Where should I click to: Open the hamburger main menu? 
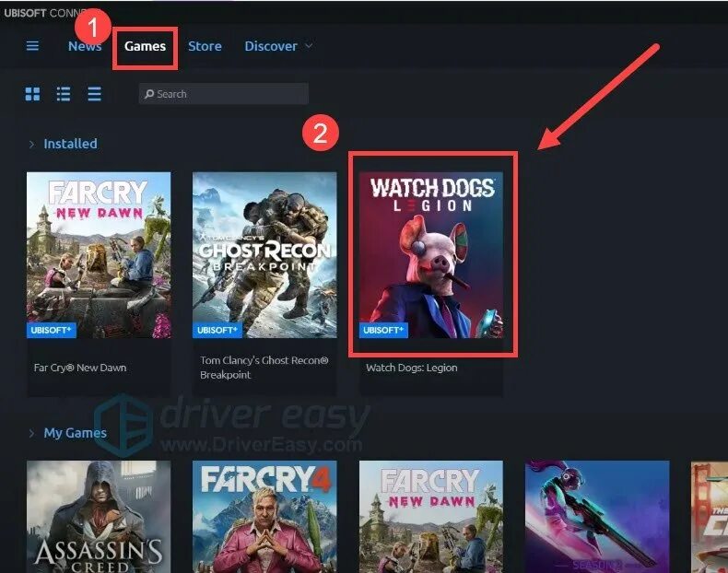click(32, 46)
